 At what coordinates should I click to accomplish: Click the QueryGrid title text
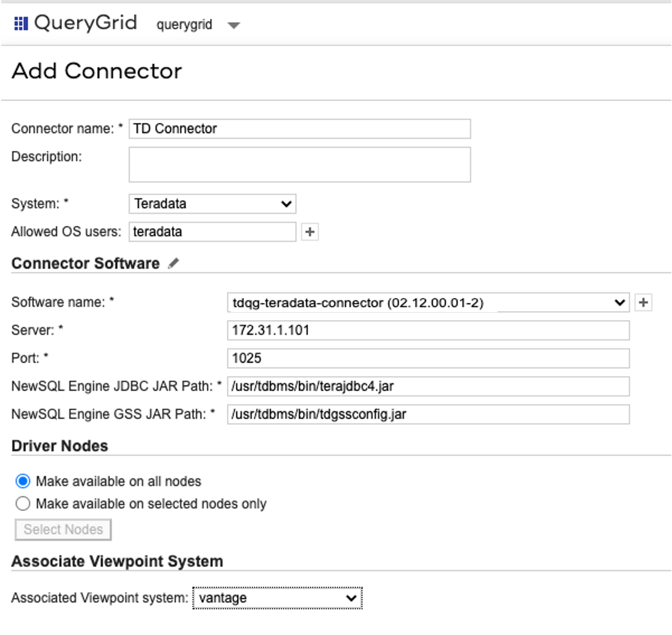[x=85, y=23]
